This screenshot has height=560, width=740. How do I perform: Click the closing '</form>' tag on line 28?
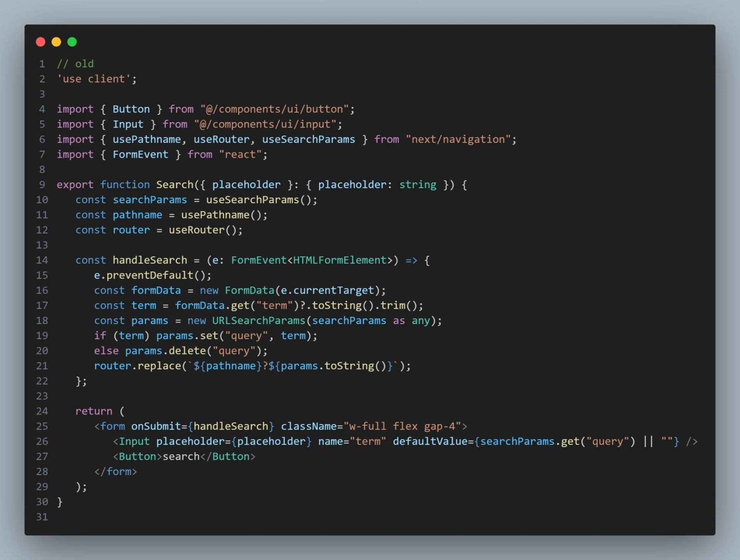click(116, 471)
